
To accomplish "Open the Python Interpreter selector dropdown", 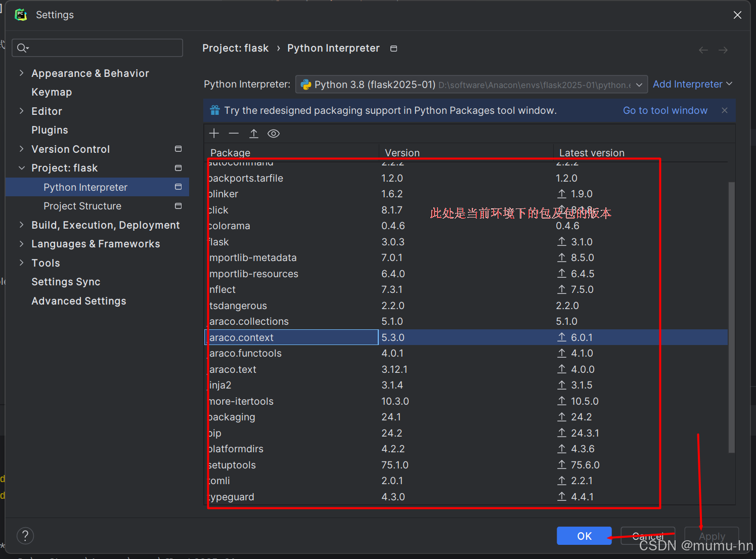I will coord(638,84).
